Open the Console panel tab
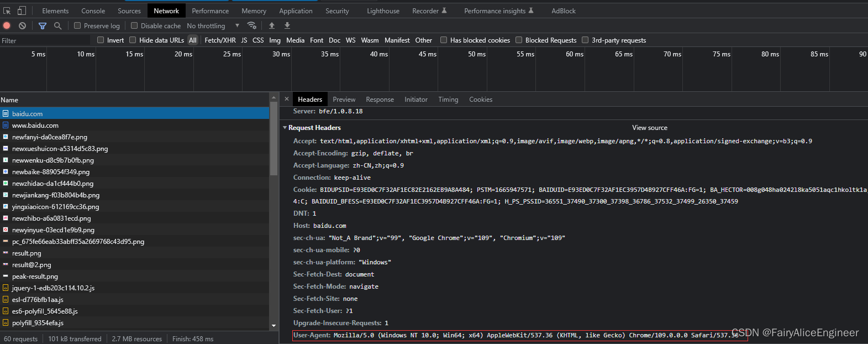This screenshot has height=344, width=868. click(x=93, y=11)
